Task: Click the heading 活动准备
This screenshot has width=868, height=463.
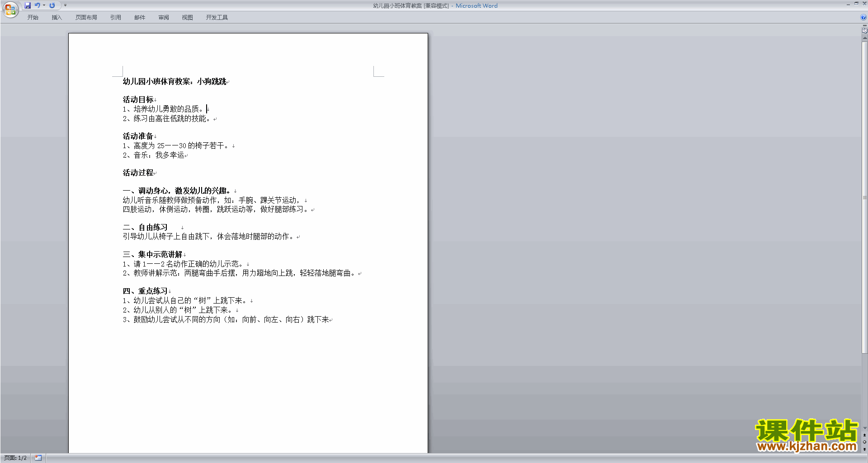Action: click(138, 136)
